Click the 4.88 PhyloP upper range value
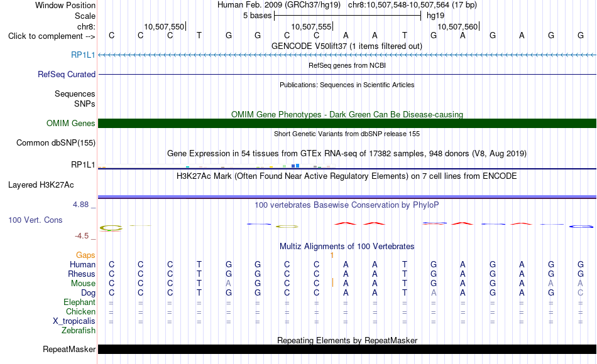This screenshot has height=364, width=597. click(81, 205)
